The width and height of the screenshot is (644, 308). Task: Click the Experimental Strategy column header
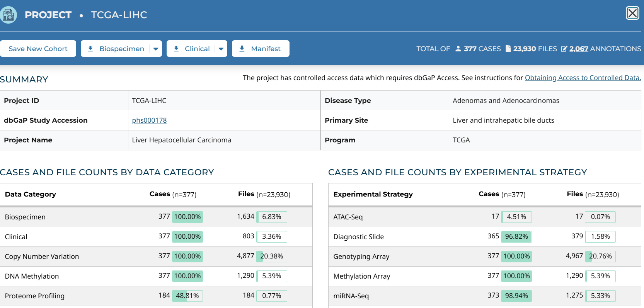373,194
